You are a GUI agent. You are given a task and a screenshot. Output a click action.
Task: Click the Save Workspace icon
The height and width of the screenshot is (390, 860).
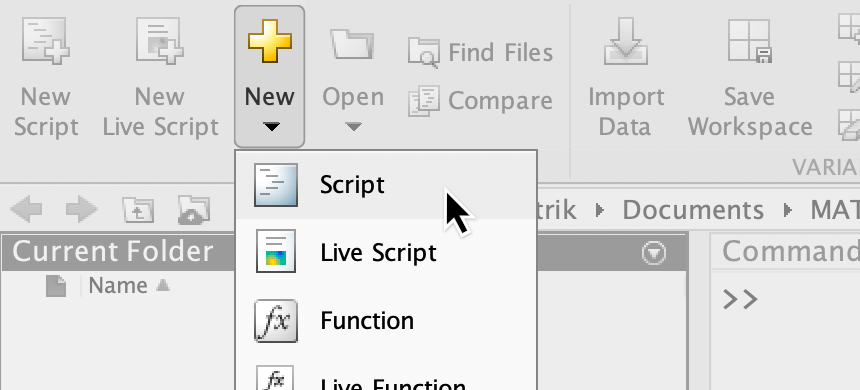(x=749, y=42)
